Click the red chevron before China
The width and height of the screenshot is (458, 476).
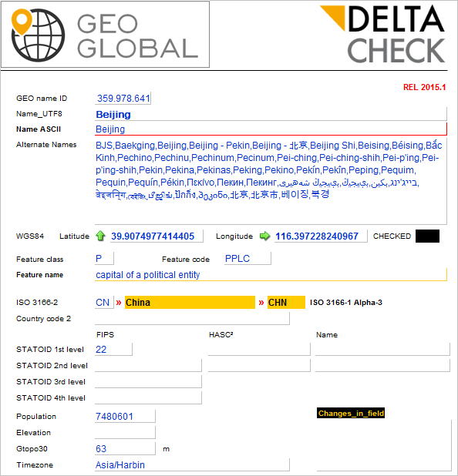tap(119, 303)
